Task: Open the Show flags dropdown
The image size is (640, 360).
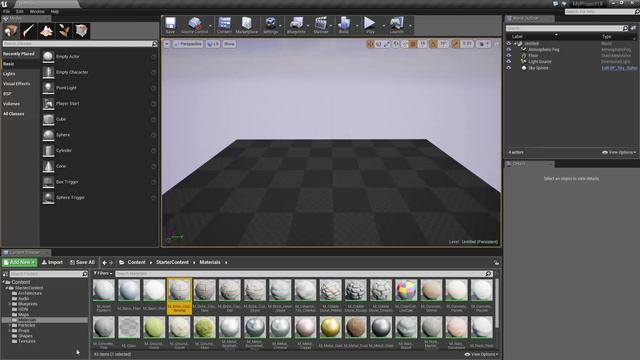Action: (x=229, y=44)
